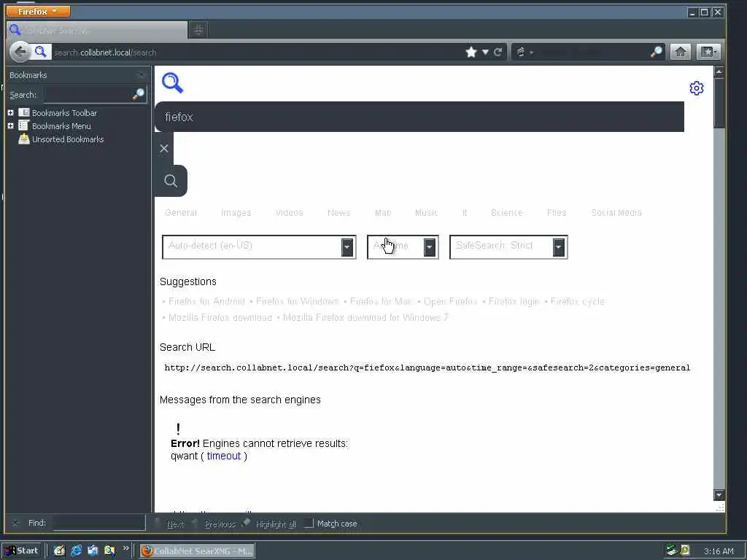The image size is (747, 560).
Task: Expand the Bookmarks Menu folder
Action: pos(10,126)
